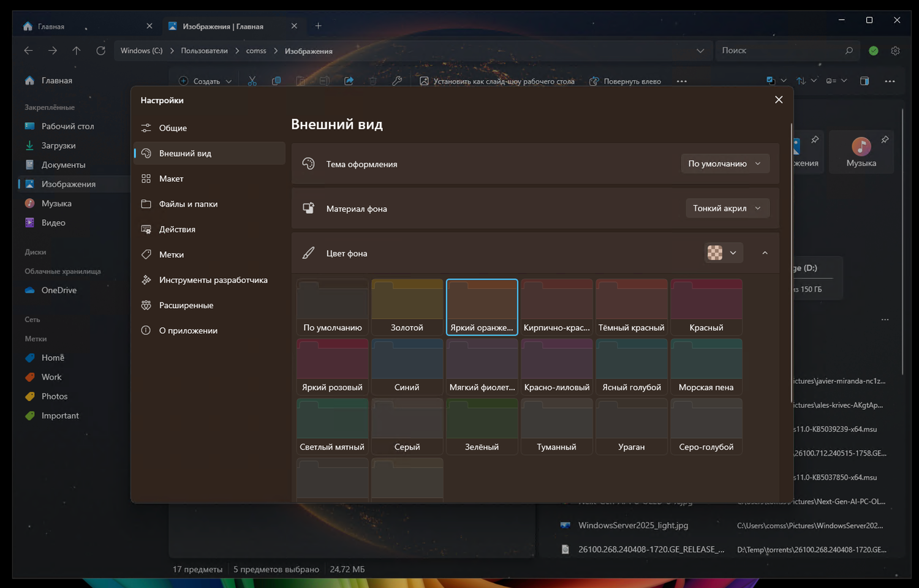Open the "Тема оформления" dropdown
The image size is (919, 588).
click(x=725, y=164)
